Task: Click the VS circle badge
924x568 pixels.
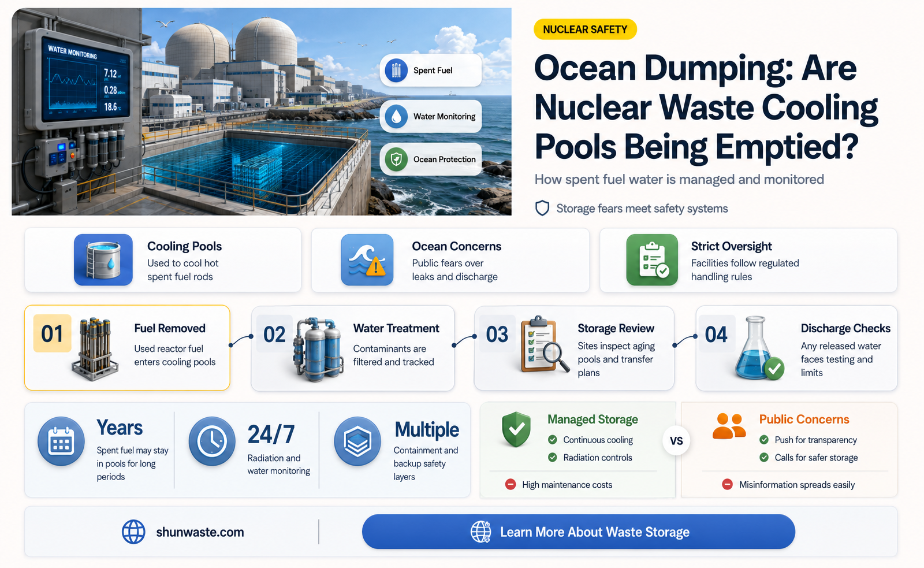Action: (x=676, y=441)
